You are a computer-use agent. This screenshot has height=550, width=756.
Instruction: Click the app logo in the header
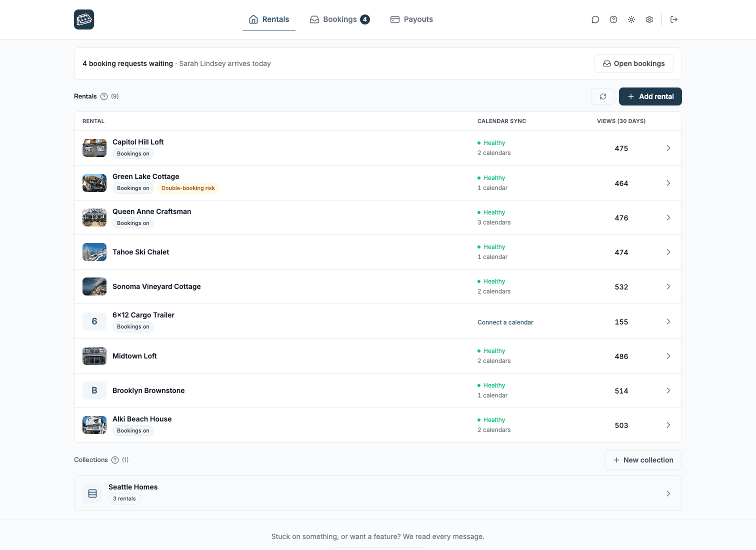click(84, 19)
